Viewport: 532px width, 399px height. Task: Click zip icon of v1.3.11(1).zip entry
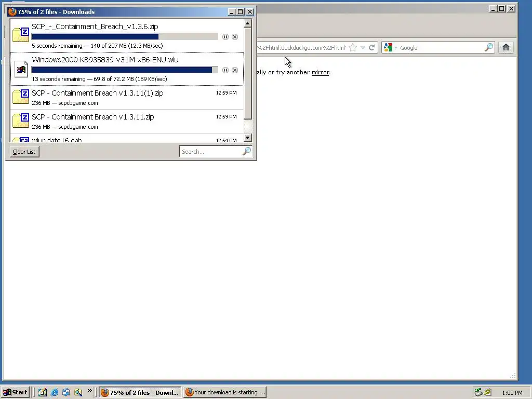point(21,97)
